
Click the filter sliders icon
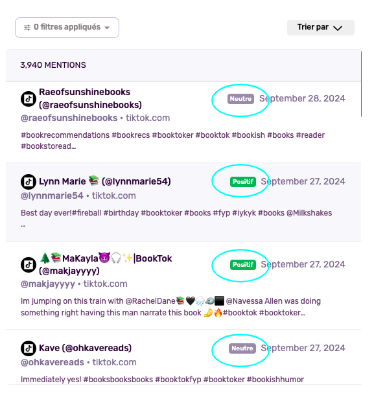(27, 27)
